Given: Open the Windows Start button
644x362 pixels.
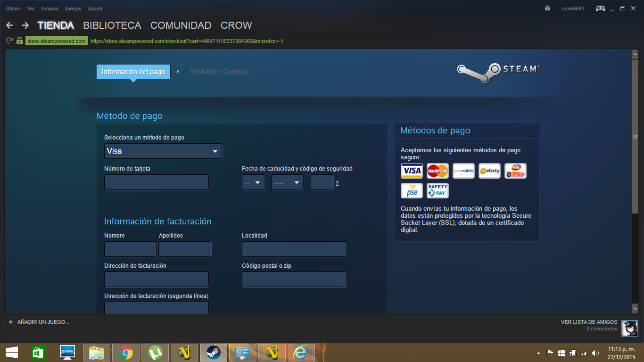Looking at the screenshot, I should pyautogui.click(x=12, y=352).
